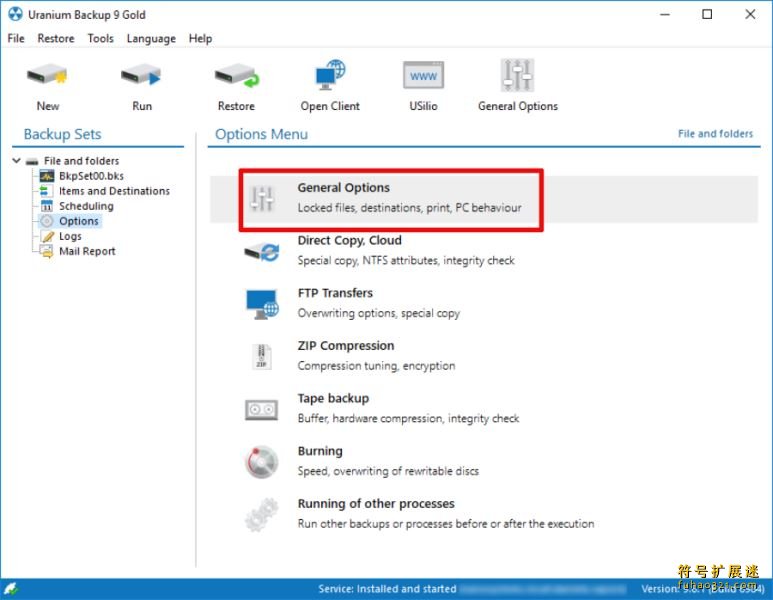Click the Restore toolbar icon
773x600 pixels.
pos(237,75)
